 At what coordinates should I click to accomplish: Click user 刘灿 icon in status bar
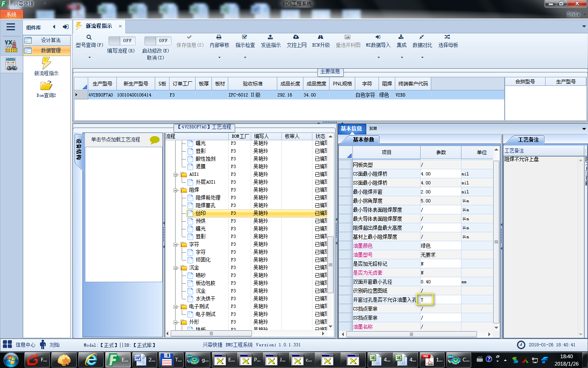tap(43, 345)
